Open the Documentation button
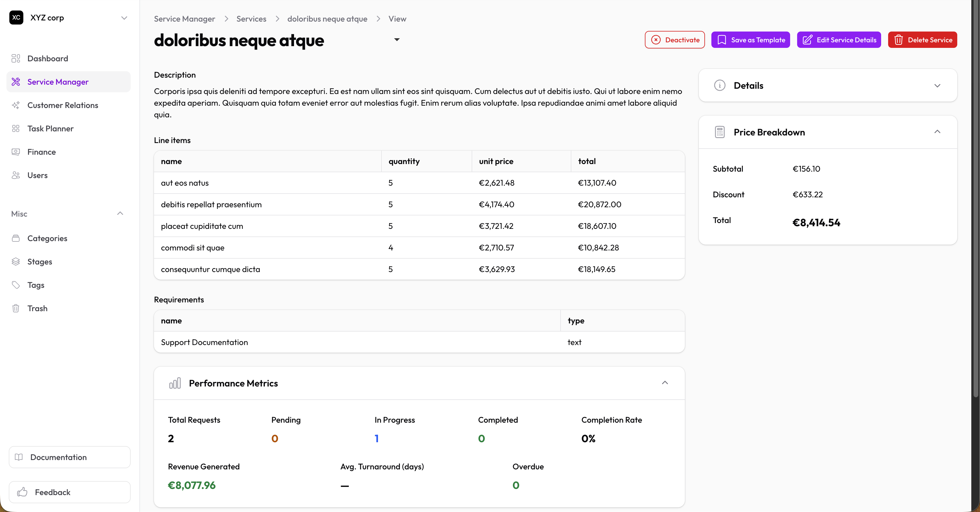 [x=70, y=457]
